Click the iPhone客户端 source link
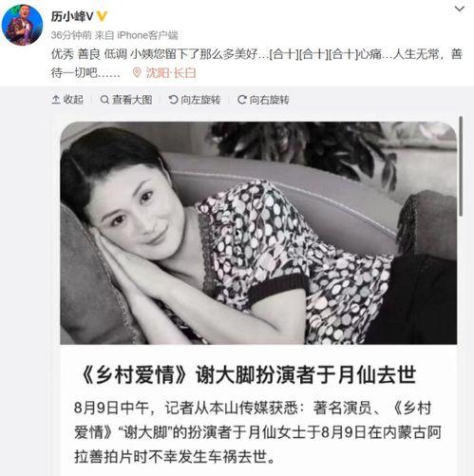This screenshot has height=476, width=474. point(147,35)
